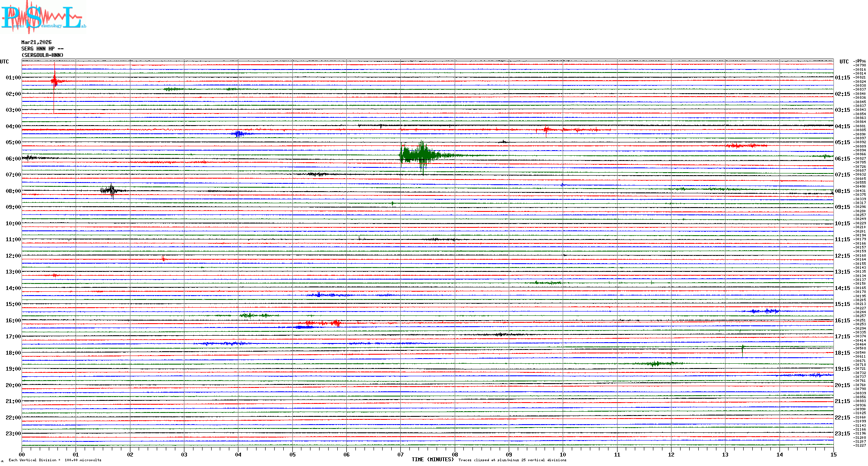Click the PSL seismology lab logo
868x466 pixels.
pos(43,17)
